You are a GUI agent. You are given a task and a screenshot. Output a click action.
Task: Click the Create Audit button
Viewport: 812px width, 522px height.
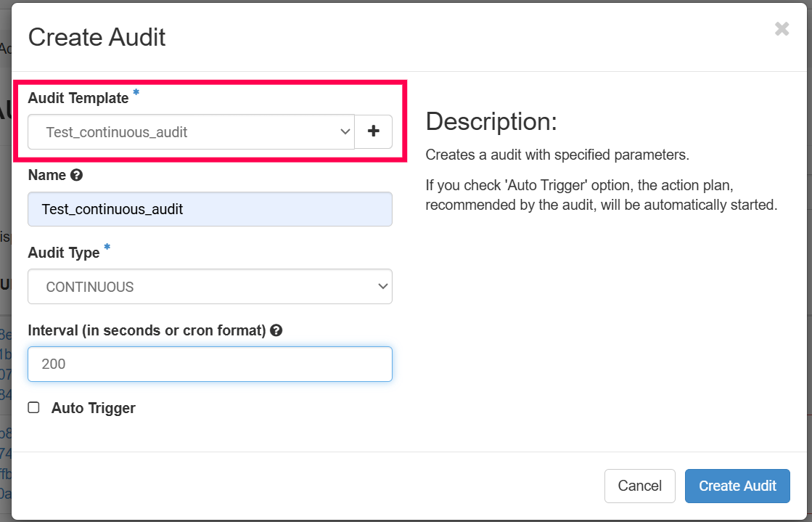click(737, 486)
